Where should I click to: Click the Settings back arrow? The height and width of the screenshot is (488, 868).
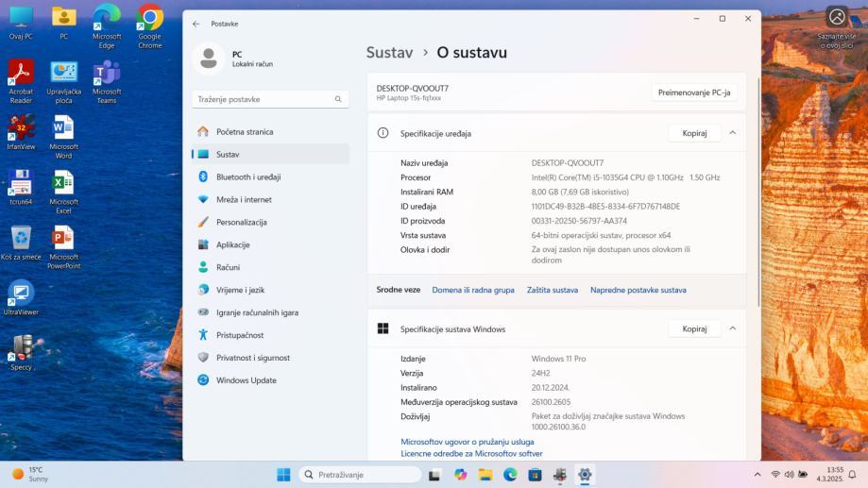pos(196,24)
